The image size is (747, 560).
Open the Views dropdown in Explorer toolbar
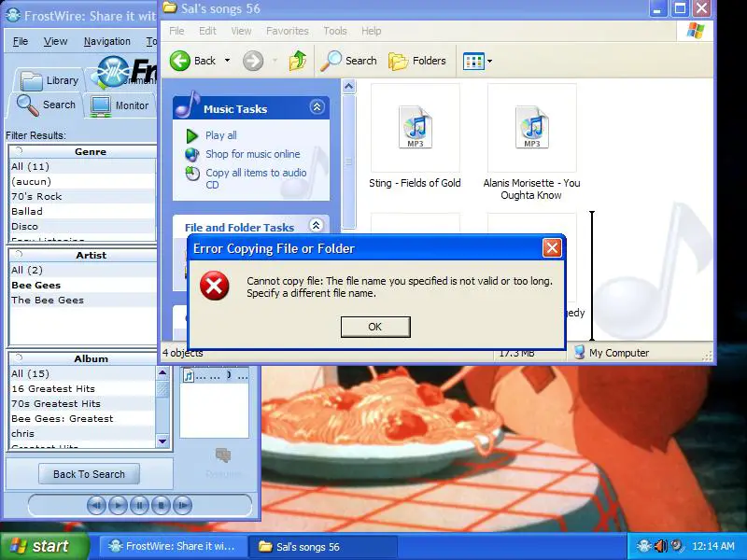[x=478, y=62]
